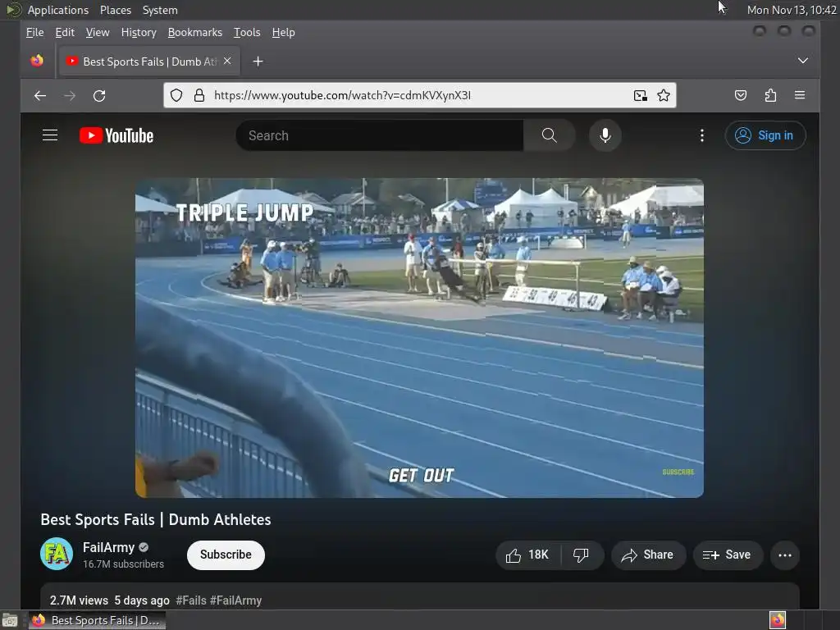Click the Firefox View icon in tab bar
The image size is (840, 630).
[x=37, y=61]
